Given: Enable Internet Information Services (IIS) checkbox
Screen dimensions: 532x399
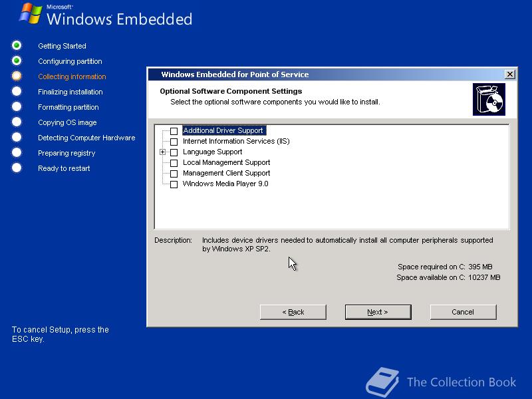Looking at the screenshot, I should [x=174, y=142].
